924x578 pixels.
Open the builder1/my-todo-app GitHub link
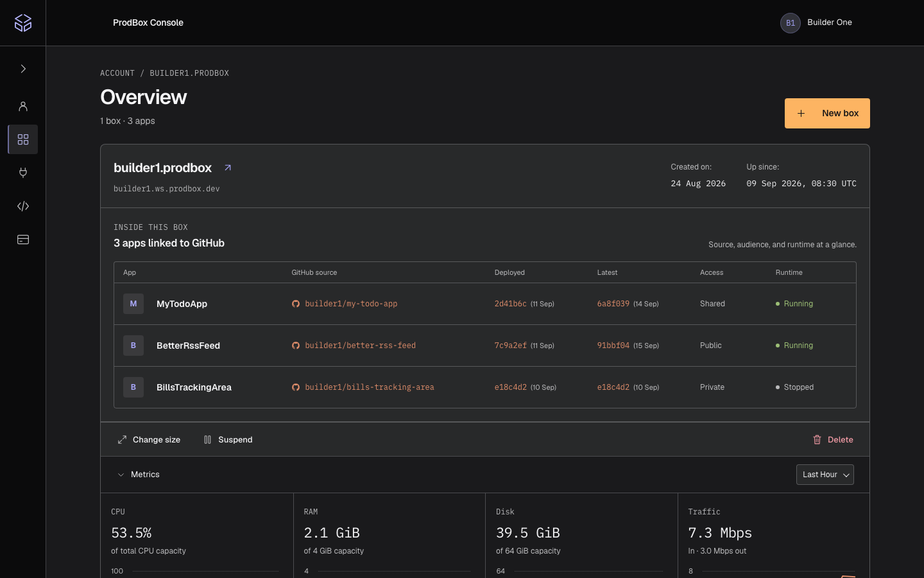(x=351, y=304)
